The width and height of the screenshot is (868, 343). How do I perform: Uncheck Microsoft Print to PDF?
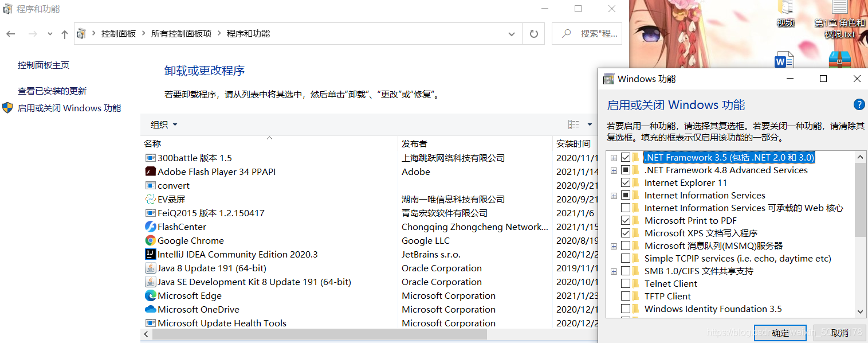point(626,220)
